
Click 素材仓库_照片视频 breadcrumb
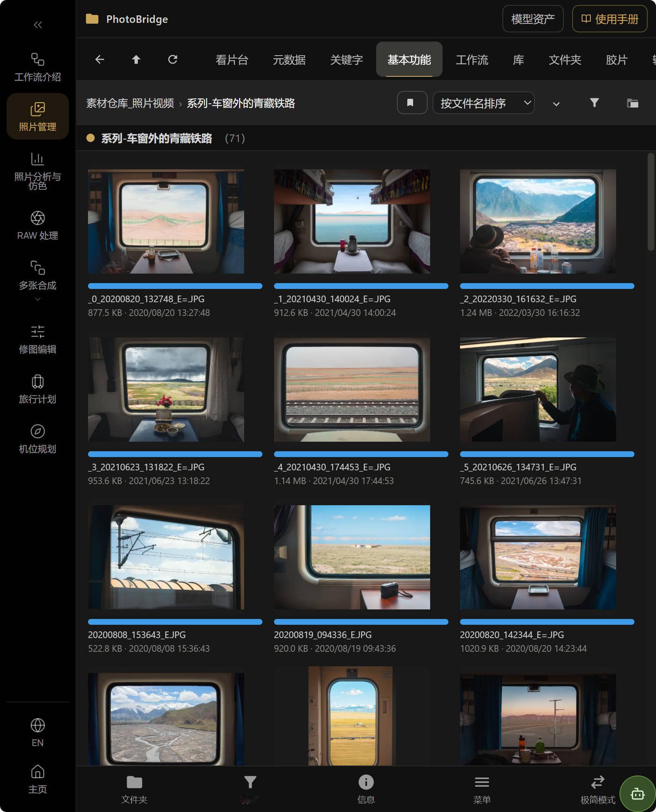click(x=130, y=103)
